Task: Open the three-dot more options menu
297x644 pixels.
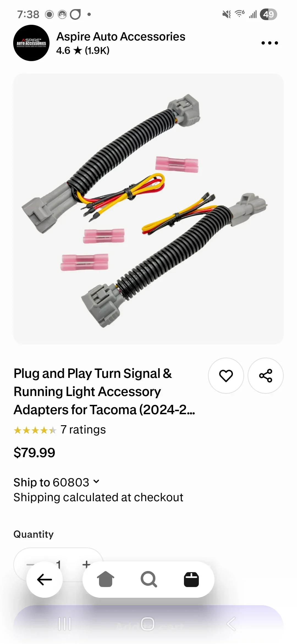Action: (269, 43)
